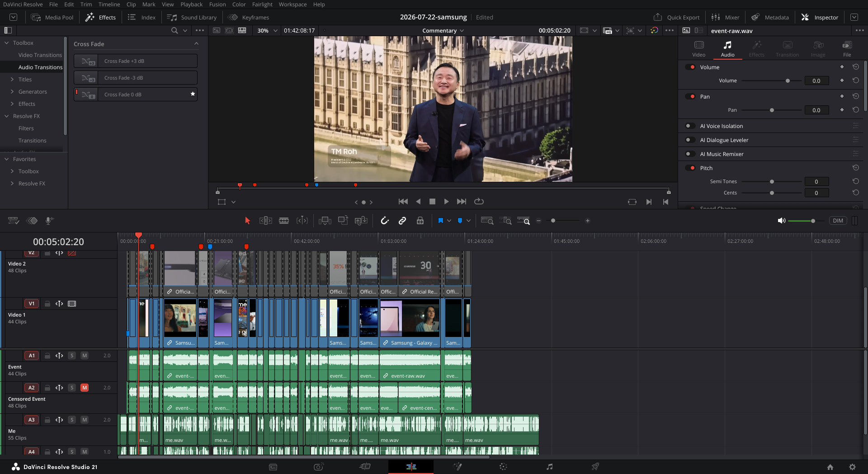Collapse the Resolve FX tree

[x=7, y=116]
